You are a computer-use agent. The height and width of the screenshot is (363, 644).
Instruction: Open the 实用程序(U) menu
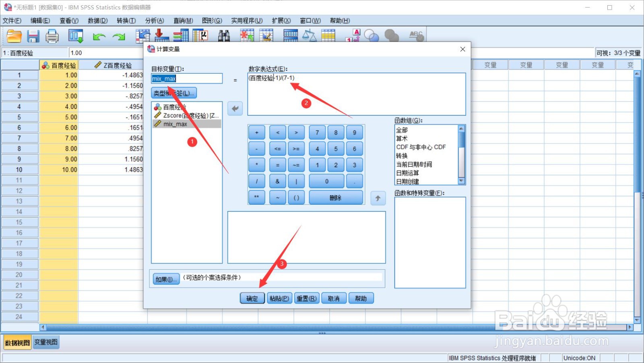[x=247, y=21]
